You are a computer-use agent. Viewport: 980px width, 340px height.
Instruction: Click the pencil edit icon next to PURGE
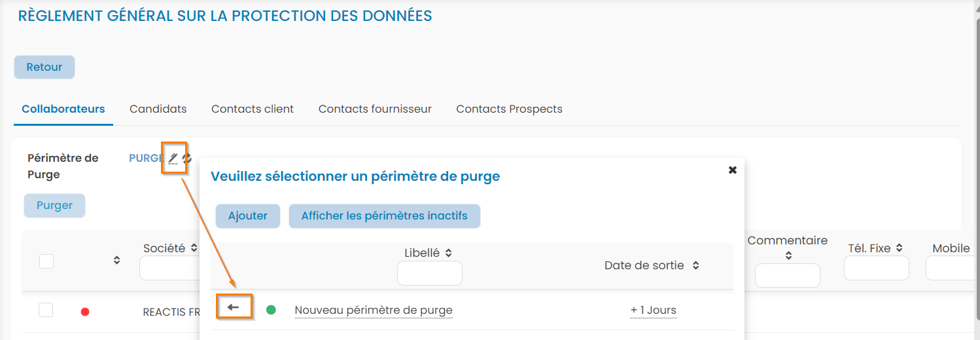[x=173, y=158]
